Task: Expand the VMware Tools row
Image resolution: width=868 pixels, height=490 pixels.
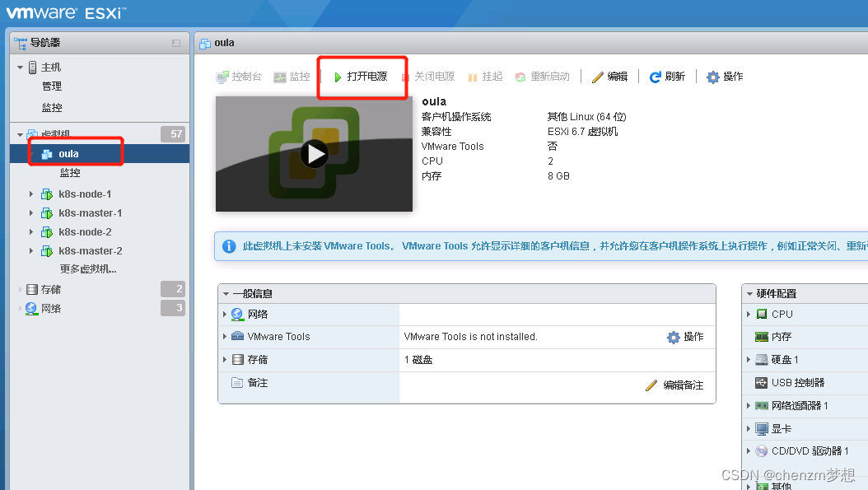Action: click(x=225, y=337)
